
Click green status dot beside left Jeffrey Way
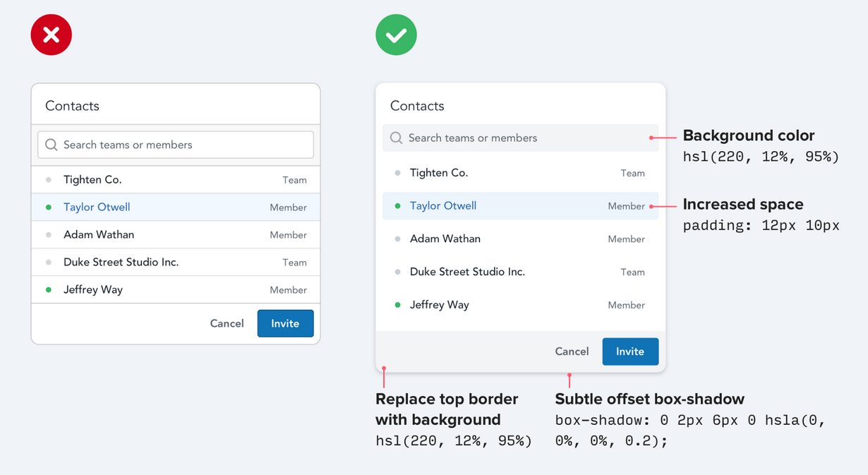(x=49, y=289)
